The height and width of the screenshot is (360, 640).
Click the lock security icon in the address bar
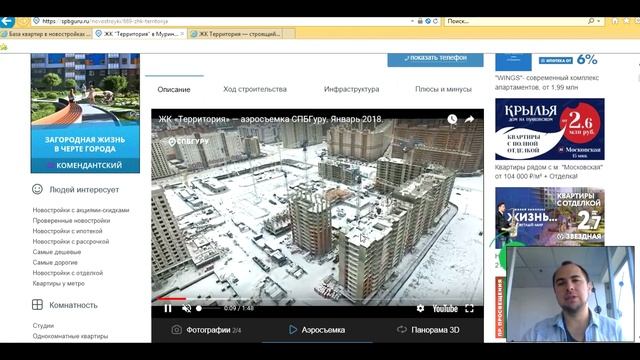point(420,21)
